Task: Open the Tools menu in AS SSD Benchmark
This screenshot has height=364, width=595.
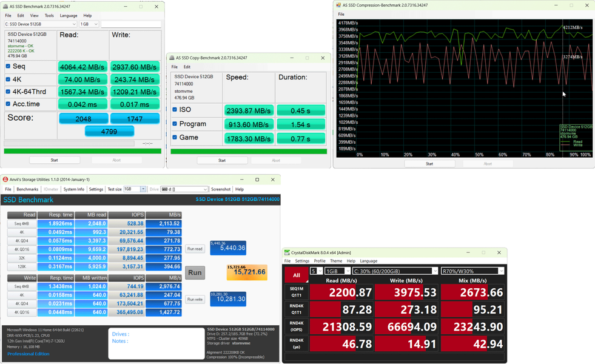Action: coord(49,16)
